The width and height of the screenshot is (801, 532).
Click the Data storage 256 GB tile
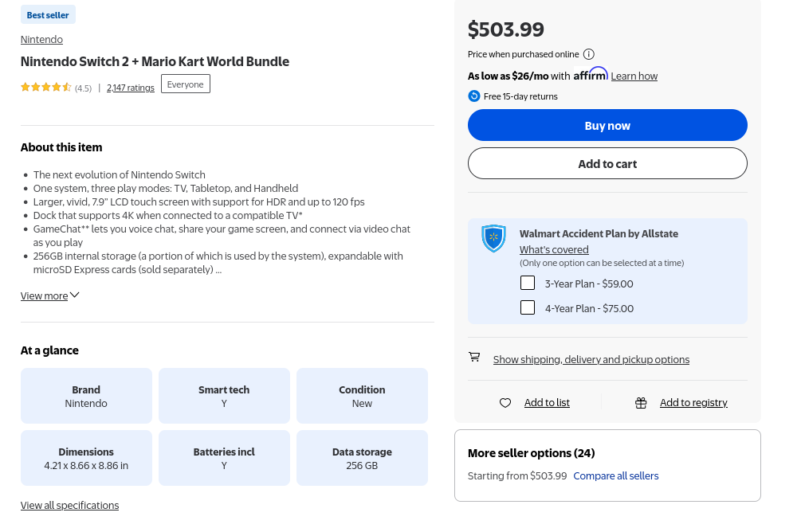click(362, 458)
